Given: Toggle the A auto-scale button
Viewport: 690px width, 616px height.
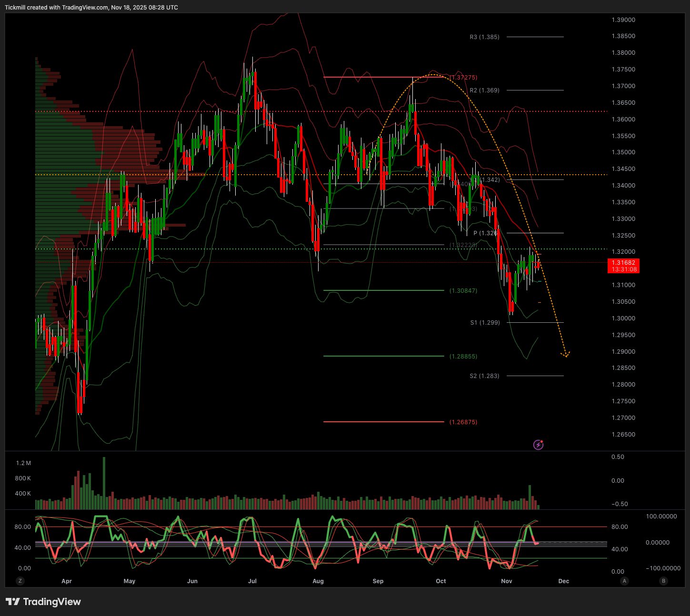Looking at the screenshot, I should (x=624, y=581).
